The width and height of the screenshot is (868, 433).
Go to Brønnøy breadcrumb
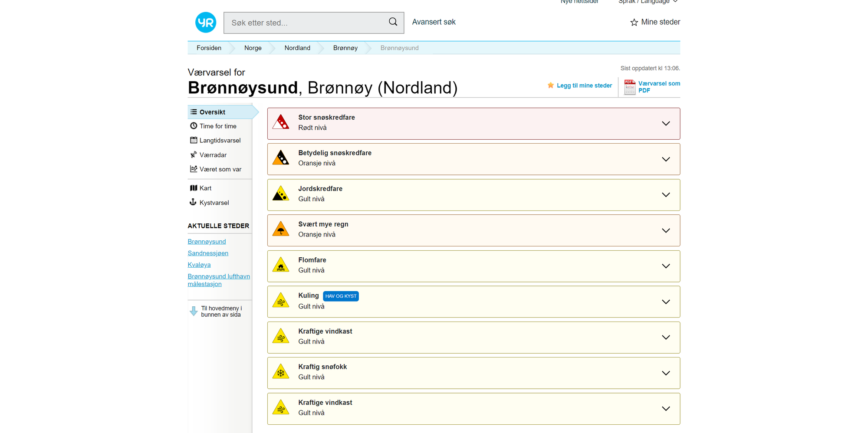click(345, 48)
